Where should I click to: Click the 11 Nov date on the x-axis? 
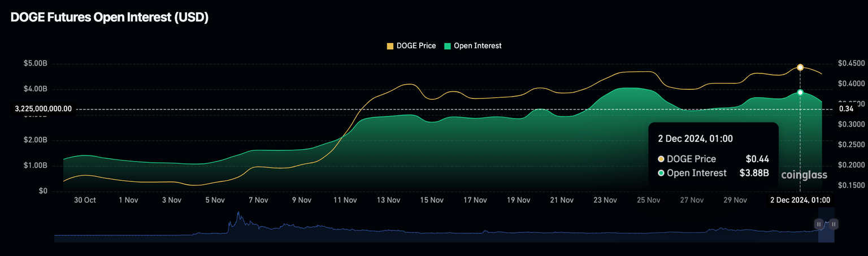click(345, 200)
